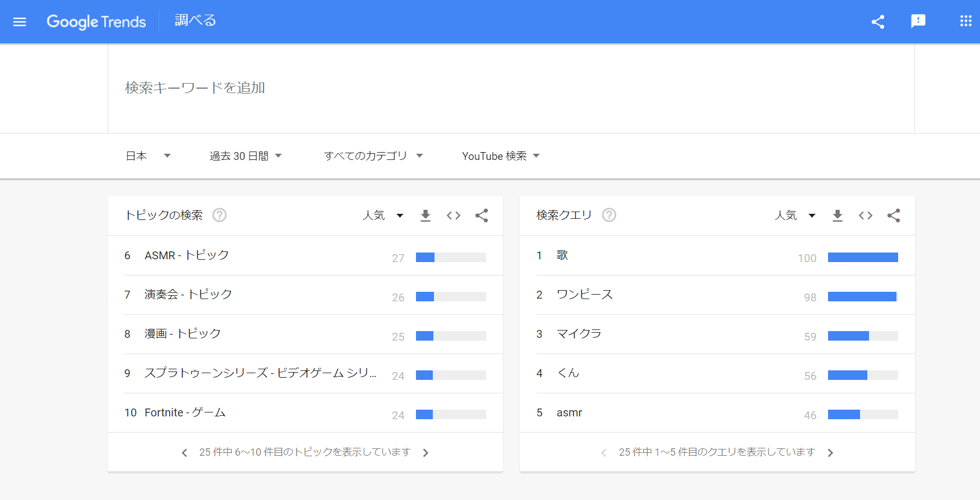Share the queries panel
Screen dimensions: 980x500
(x=894, y=215)
